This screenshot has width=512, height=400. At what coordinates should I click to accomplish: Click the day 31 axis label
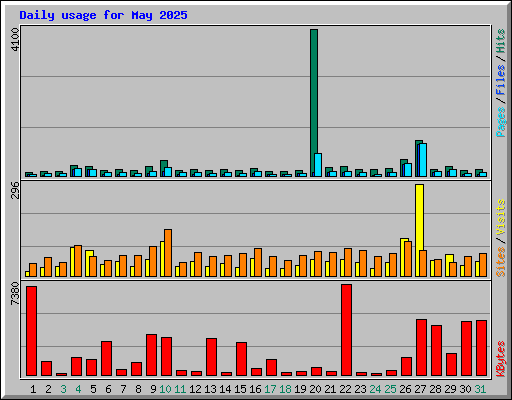(x=480, y=389)
